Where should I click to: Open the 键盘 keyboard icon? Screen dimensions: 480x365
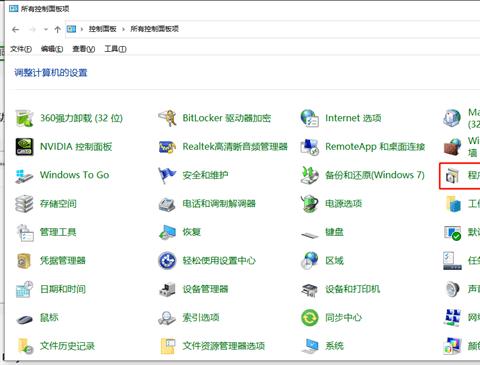pos(310,235)
